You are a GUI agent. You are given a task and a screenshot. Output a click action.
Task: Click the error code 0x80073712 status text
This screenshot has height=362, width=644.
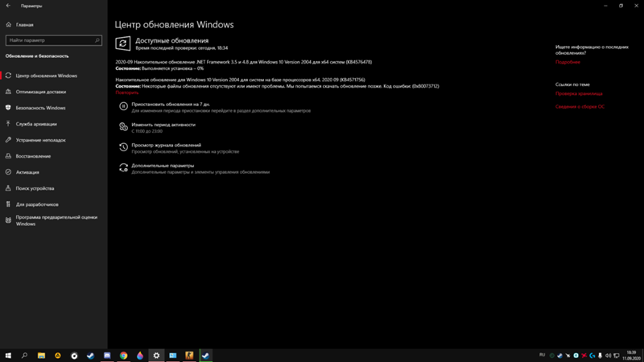(x=277, y=86)
